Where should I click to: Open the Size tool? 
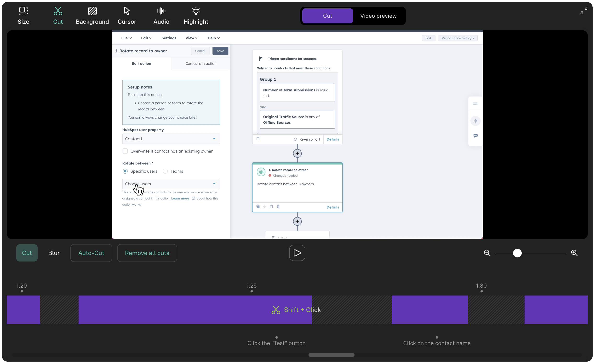(x=23, y=16)
